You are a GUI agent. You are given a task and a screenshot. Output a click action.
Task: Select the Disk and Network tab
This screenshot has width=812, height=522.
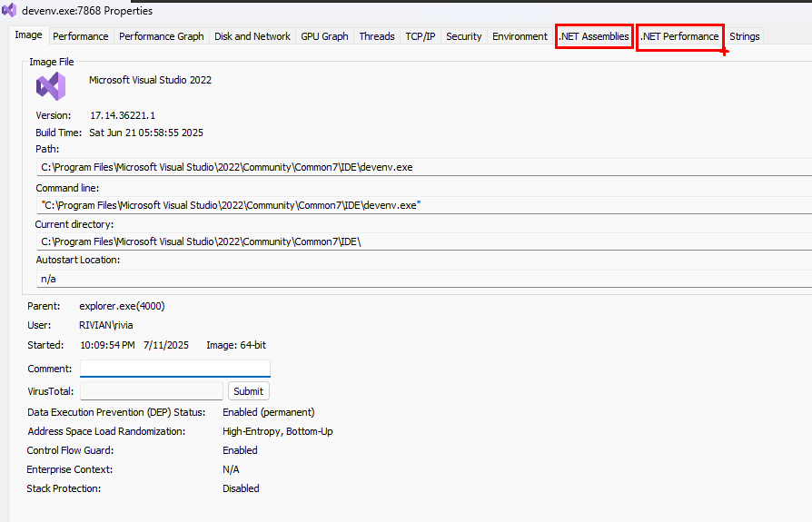253,36
